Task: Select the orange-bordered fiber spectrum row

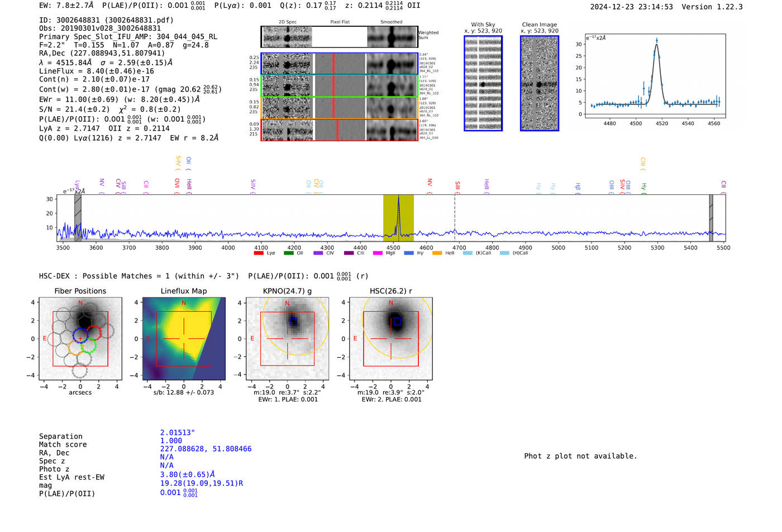Action: tap(339, 108)
